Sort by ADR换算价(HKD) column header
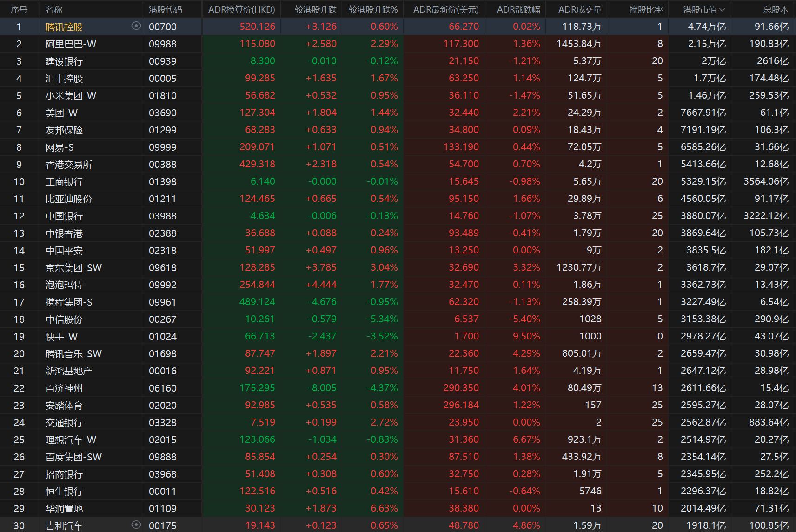The image size is (796, 532). click(242, 9)
